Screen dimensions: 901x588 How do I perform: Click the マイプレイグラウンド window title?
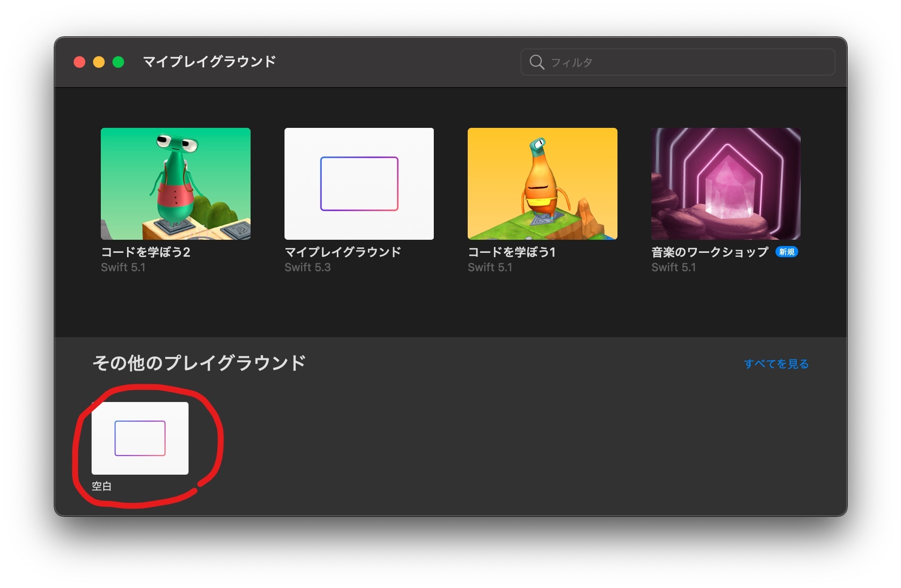[x=209, y=62]
